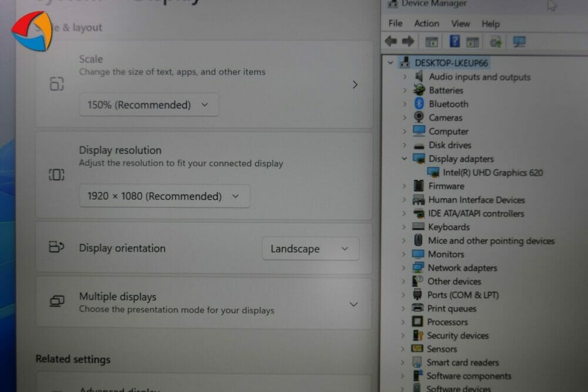Open the View menu in Device Manager
The image size is (588, 392).
coord(460,24)
